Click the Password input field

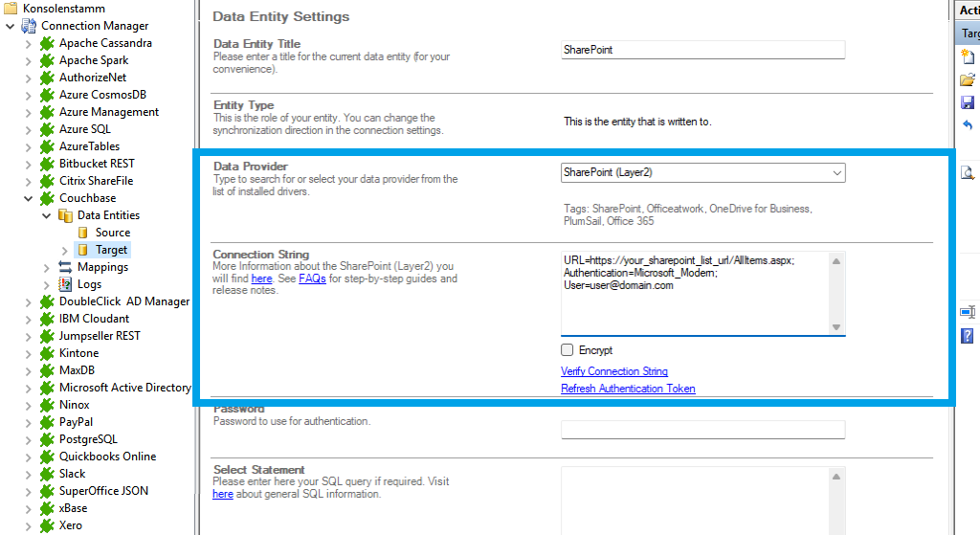pyautogui.click(x=703, y=430)
